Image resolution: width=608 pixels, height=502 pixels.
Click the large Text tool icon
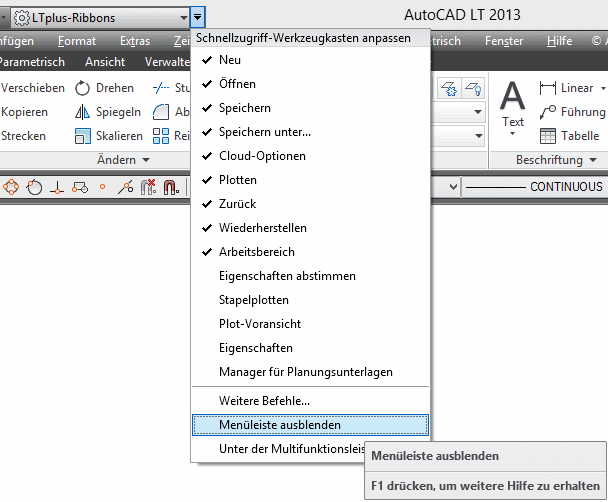pyautogui.click(x=513, y=98)
